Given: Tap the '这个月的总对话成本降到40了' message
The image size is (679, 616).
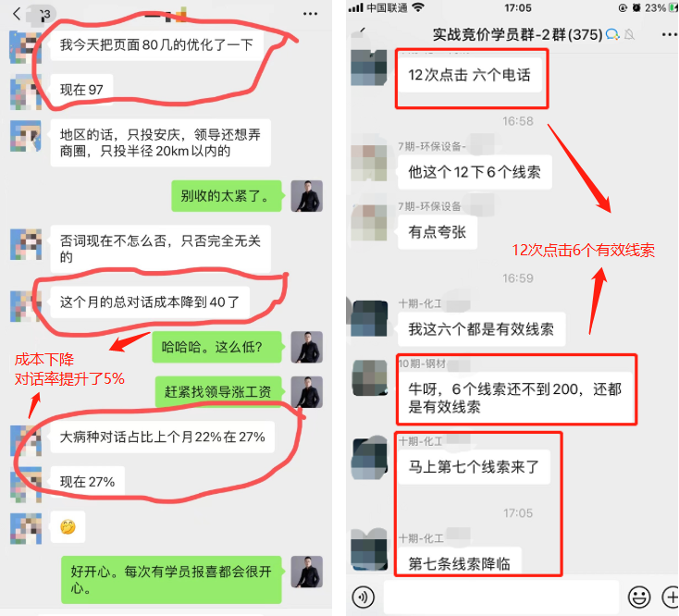Looking at the screenshot, I should pyautogui.click(x=150, y=302).
